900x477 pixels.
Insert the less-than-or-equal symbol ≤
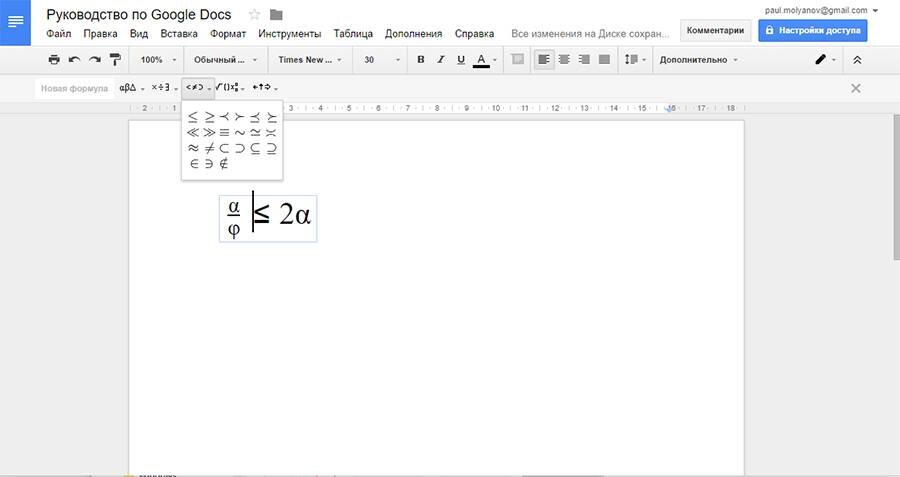pyautogui.click(x=193, y=117)
